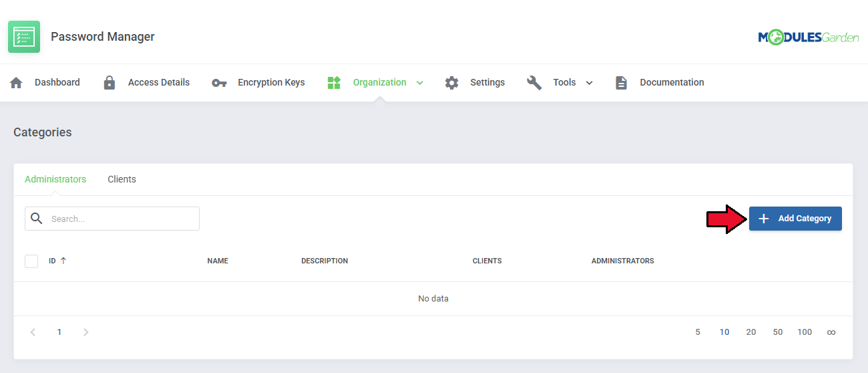Click the plus icon on Add Category
Image resolution: width=868 pixels, height=373 pixels.
coord(764,219)
